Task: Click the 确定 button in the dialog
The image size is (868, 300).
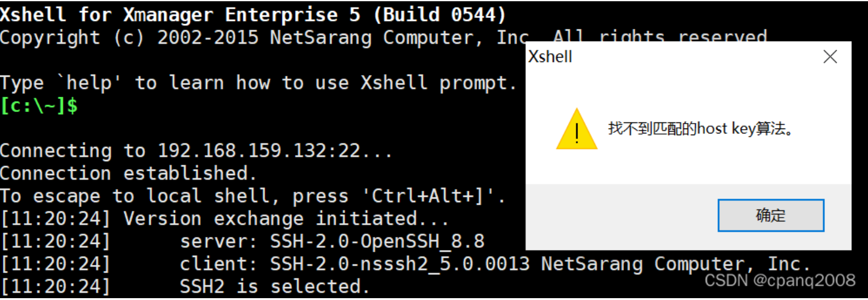Action: coord(770,215)
